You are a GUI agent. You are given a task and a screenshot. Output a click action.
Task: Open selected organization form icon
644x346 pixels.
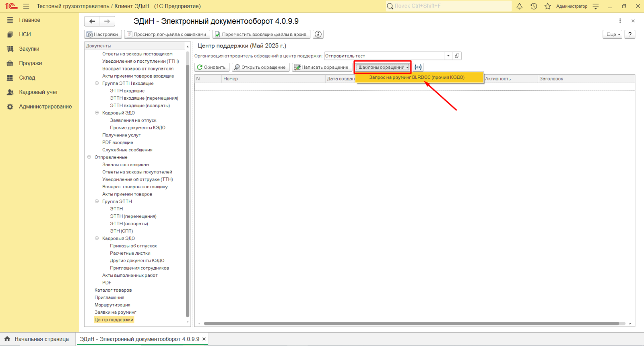pos(457,56)
